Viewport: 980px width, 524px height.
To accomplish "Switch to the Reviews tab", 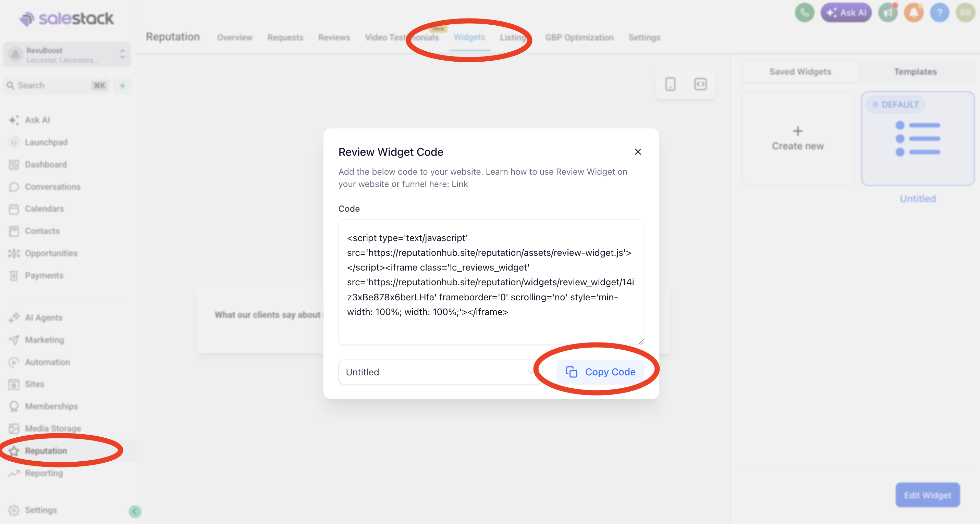I will pyautogui.click(x=334, y=38).
